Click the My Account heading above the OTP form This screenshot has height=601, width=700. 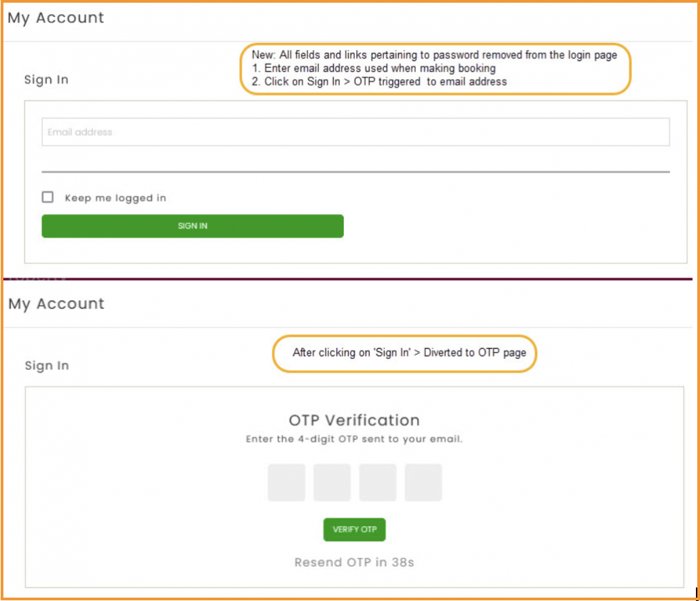(56, 304)
